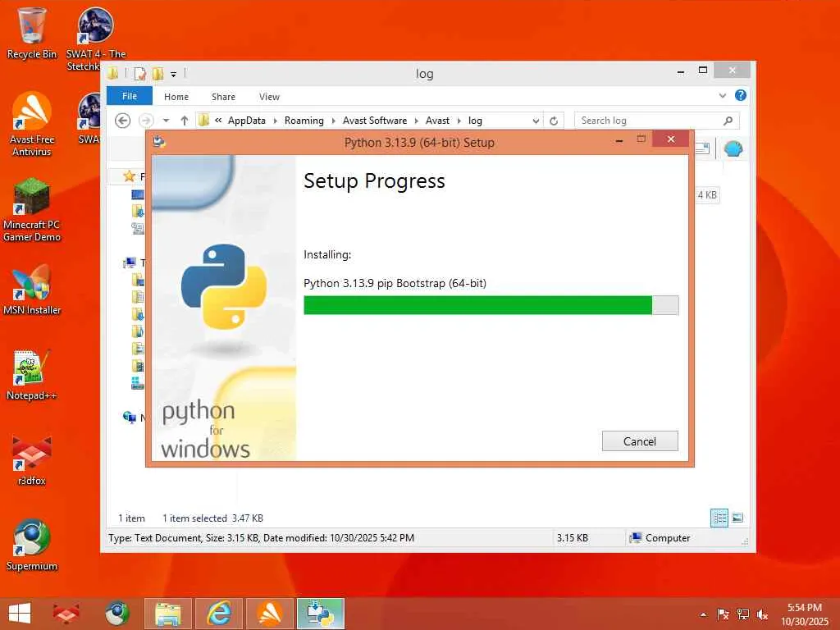Open the Windows Start button
Viewport: 840px width, 630px height.
tap(20, 614)
